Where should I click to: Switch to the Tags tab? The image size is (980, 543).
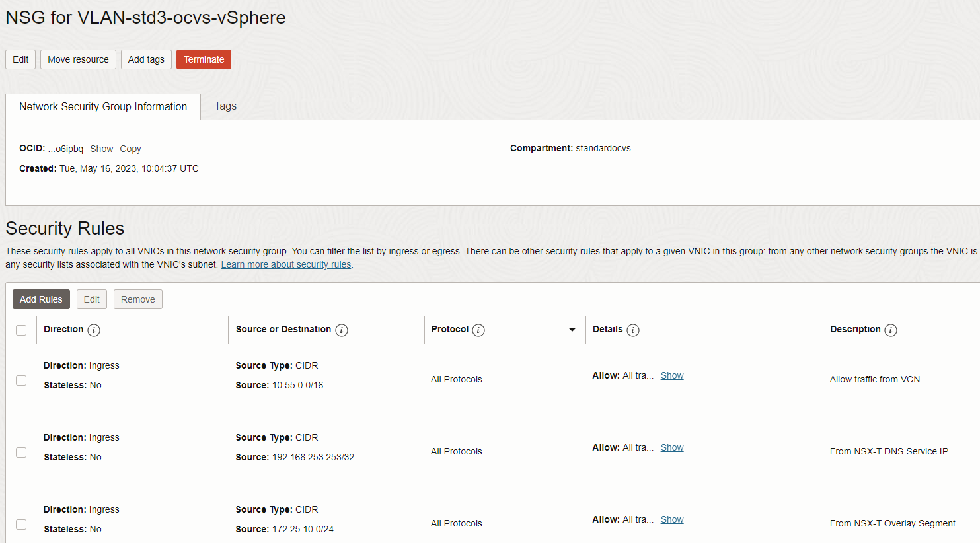(225, 106)
